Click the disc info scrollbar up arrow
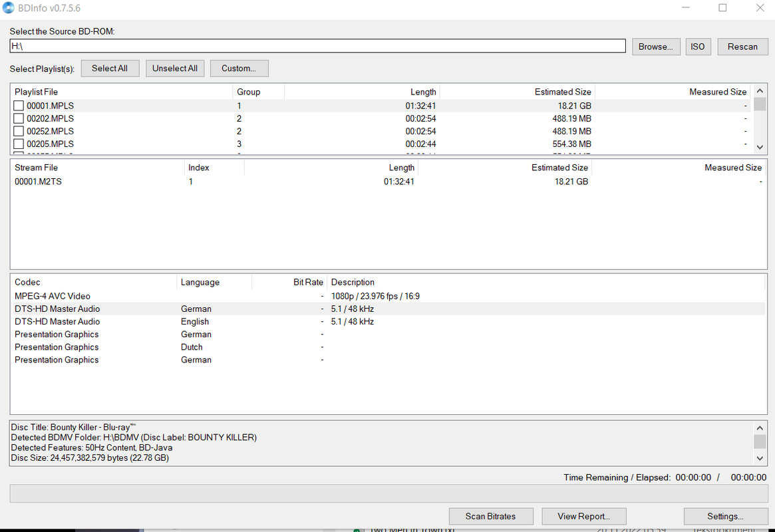This screenshot has height=532, width=775. click(x=760, y=428)
